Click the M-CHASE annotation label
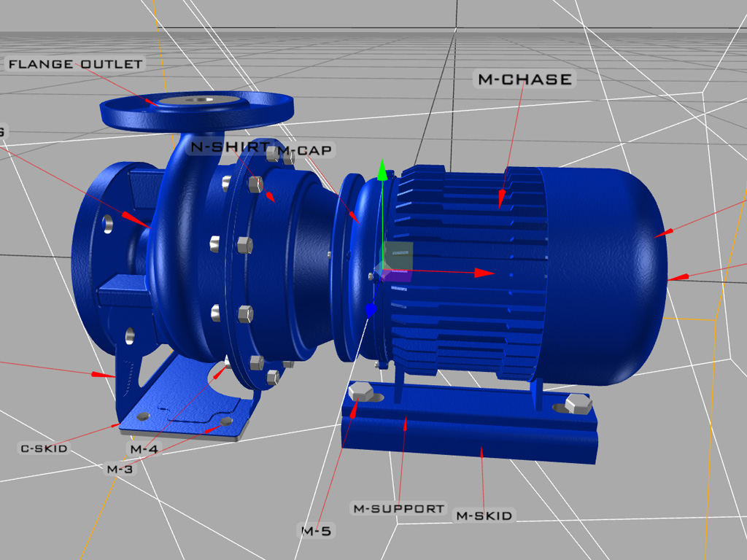 (x=524, y=79)
